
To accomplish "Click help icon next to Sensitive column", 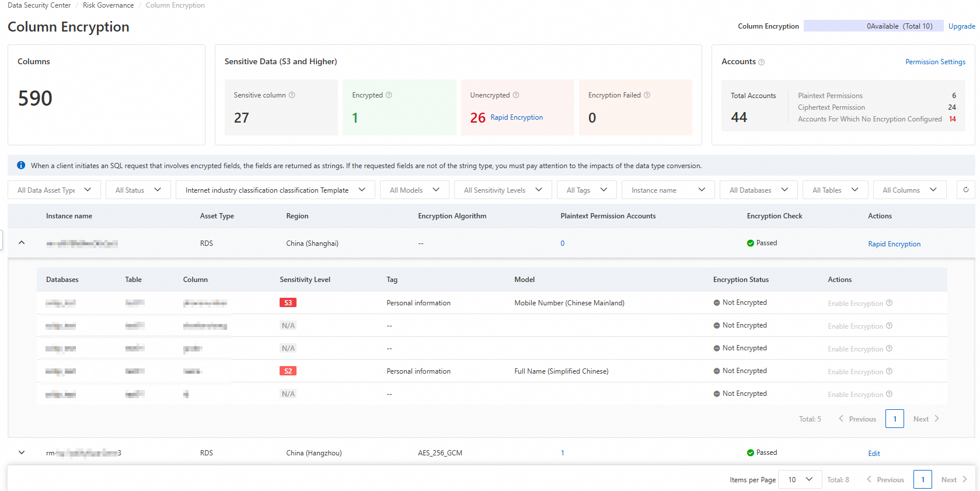I will [x=292, y=95].
